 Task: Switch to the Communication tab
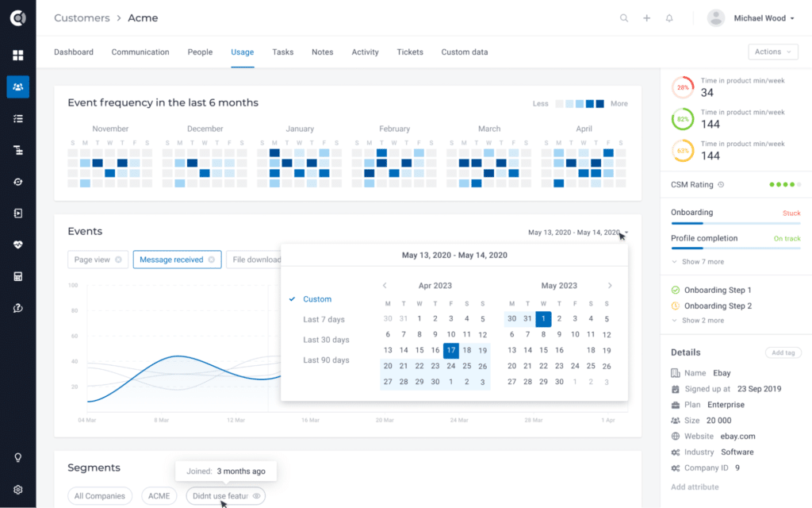coord(140,52)
